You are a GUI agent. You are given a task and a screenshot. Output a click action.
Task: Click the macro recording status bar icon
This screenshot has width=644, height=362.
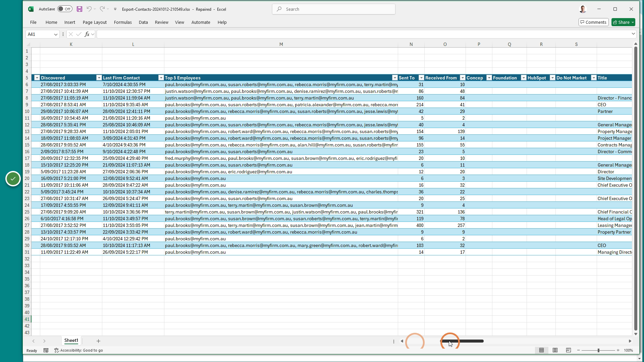tap(46, 350)
